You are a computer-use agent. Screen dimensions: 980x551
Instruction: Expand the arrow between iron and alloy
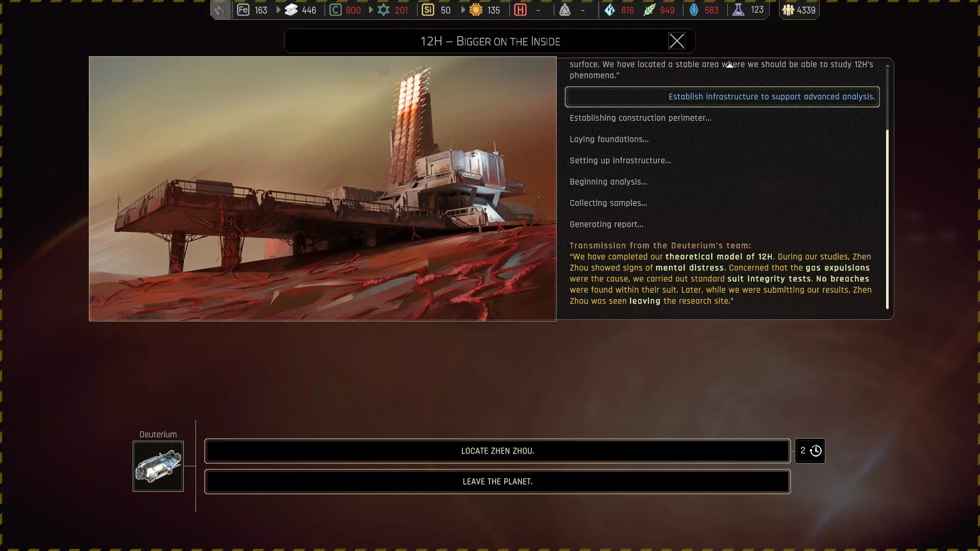[278, 10]
